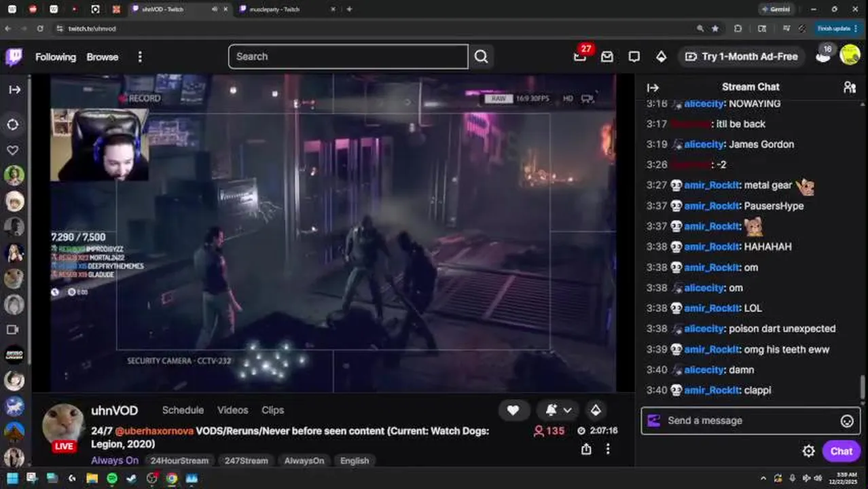The image size is (868, 489).
Task: Click alicecity username on James Gordon message
Action: (x=705, y=144)
